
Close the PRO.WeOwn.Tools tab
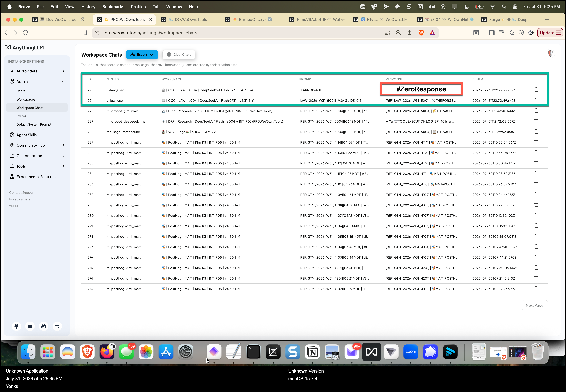[151, 20]
